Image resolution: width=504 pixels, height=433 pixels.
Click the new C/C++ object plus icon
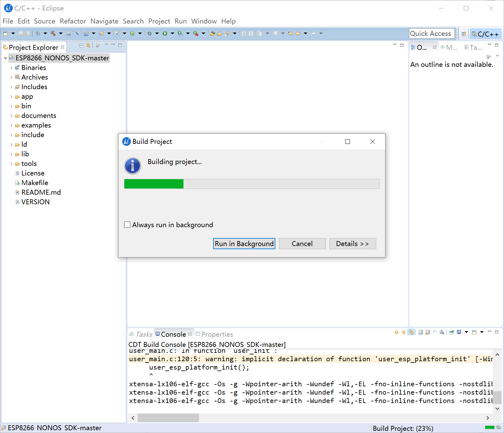(x=117, y=33)
